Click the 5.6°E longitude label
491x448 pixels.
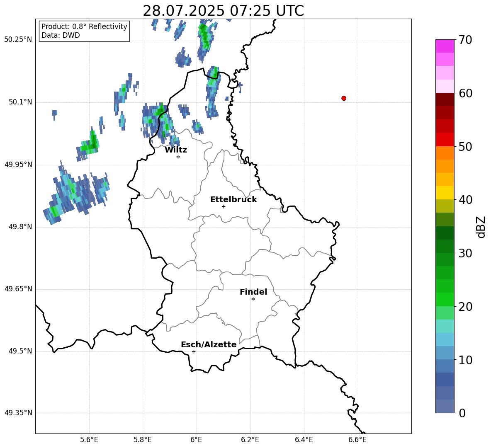coord(89,440)
